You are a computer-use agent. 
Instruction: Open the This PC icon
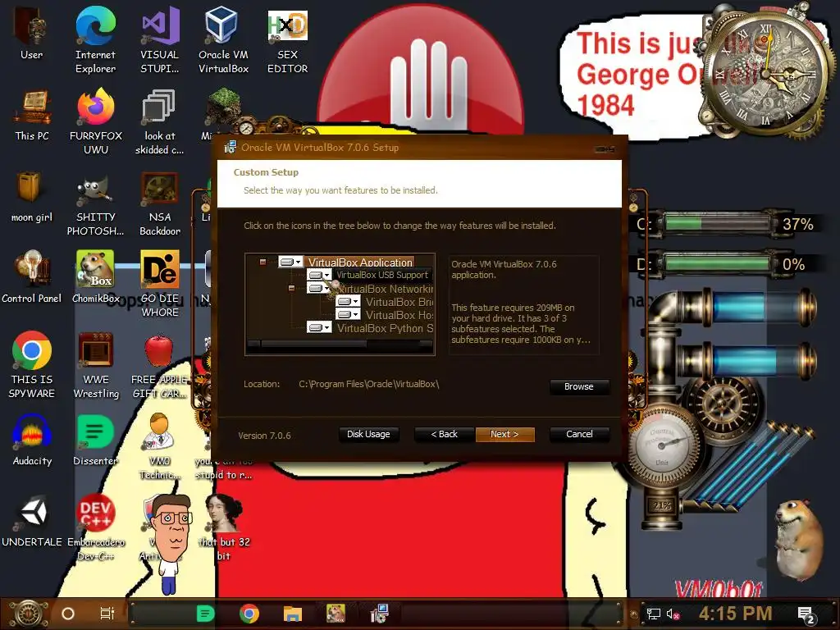(x=32, y=115)
